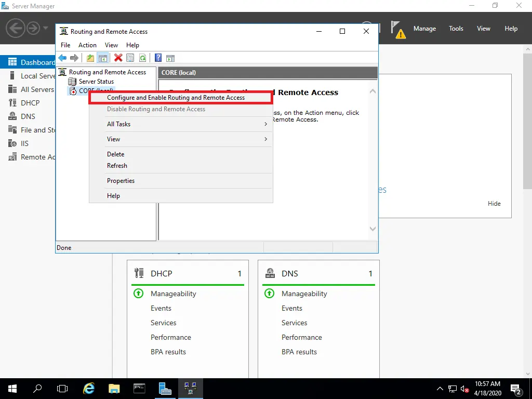
Task: Click the Up One Level folder icon
Action: [90, 58]
